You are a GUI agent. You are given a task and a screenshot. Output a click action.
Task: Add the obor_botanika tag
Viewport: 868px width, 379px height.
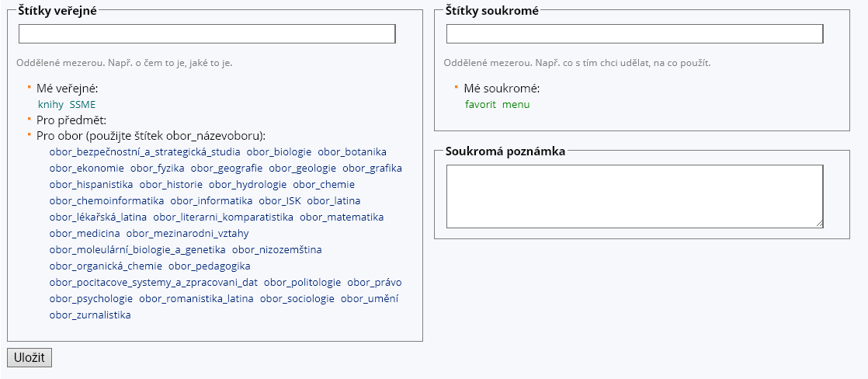tap(352, 152)
